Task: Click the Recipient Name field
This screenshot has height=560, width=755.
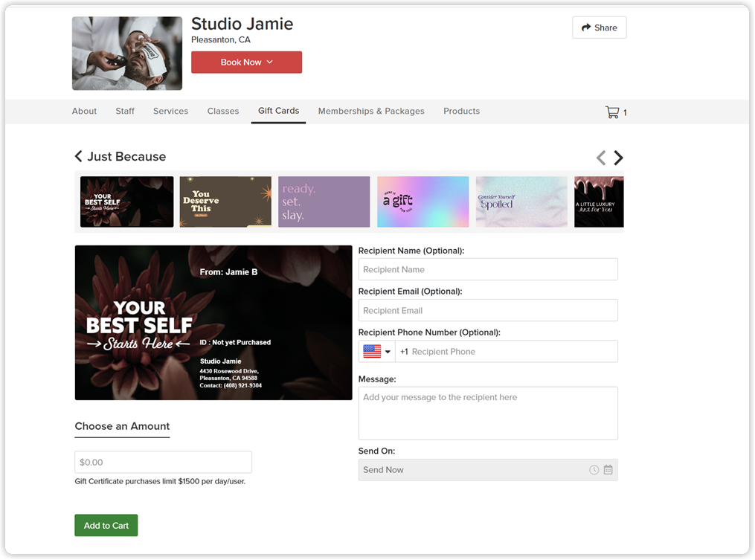Action: [488, 270]
